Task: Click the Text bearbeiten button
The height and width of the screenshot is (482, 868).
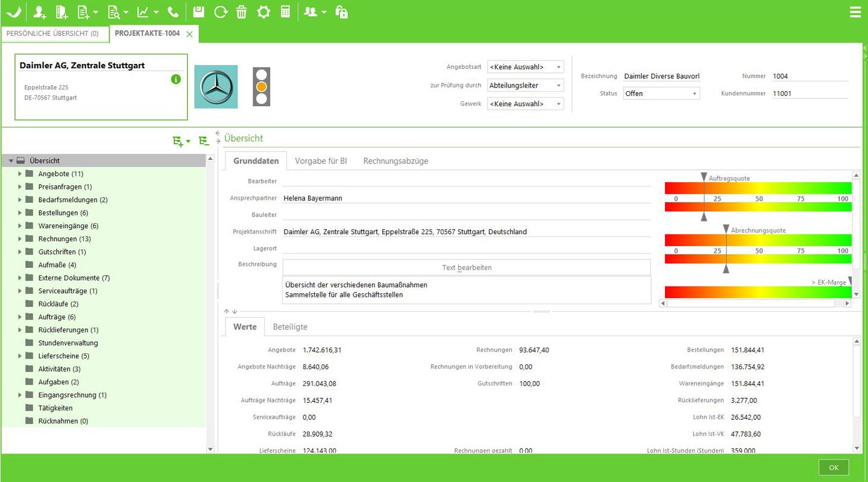Action: pos(467,267)
